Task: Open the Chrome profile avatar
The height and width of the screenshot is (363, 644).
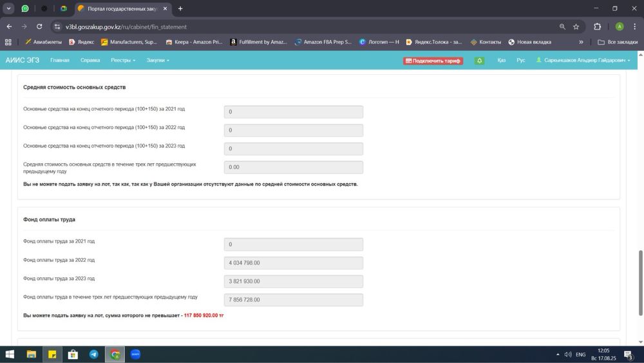Action: [620, 26]
